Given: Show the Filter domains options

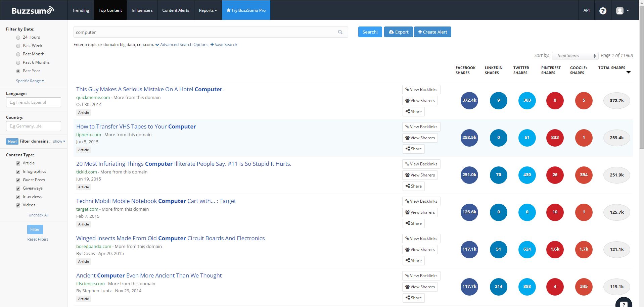Looking at the screenshot, I should coord(59,141).
